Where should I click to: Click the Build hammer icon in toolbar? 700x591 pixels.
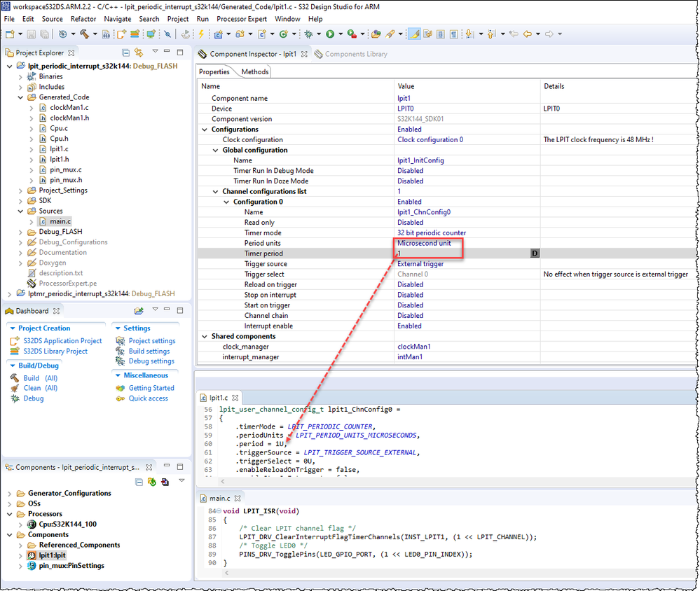point(83,34)
